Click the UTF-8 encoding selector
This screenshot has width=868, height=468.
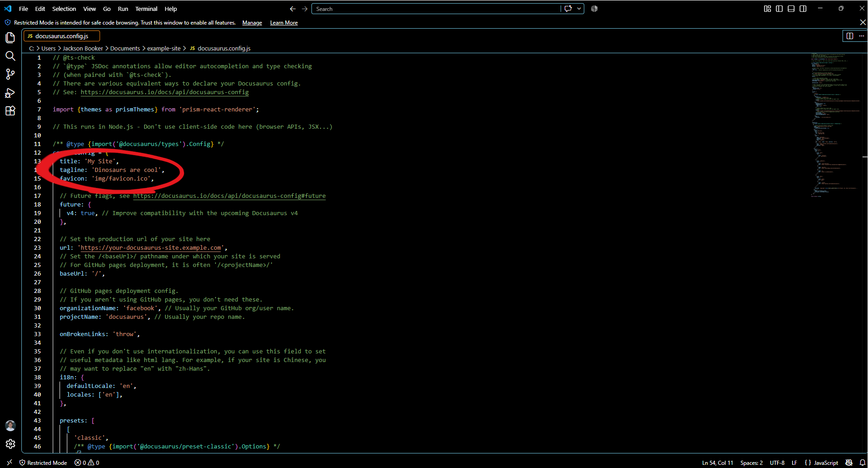[x=777, y=463]
